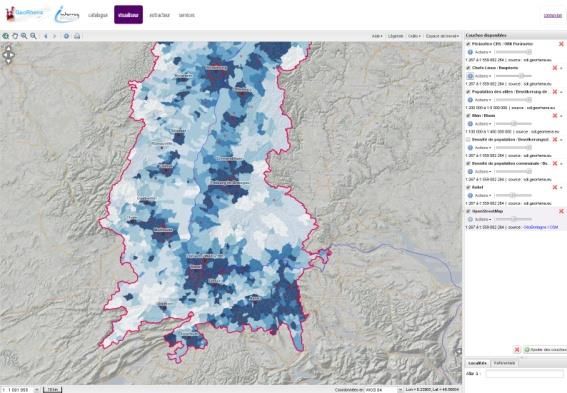The height and width of the screenshot is (393, 567).
Task: Click pan up arrow on map control
Action: pyautogui.click(x=8, y=48)
